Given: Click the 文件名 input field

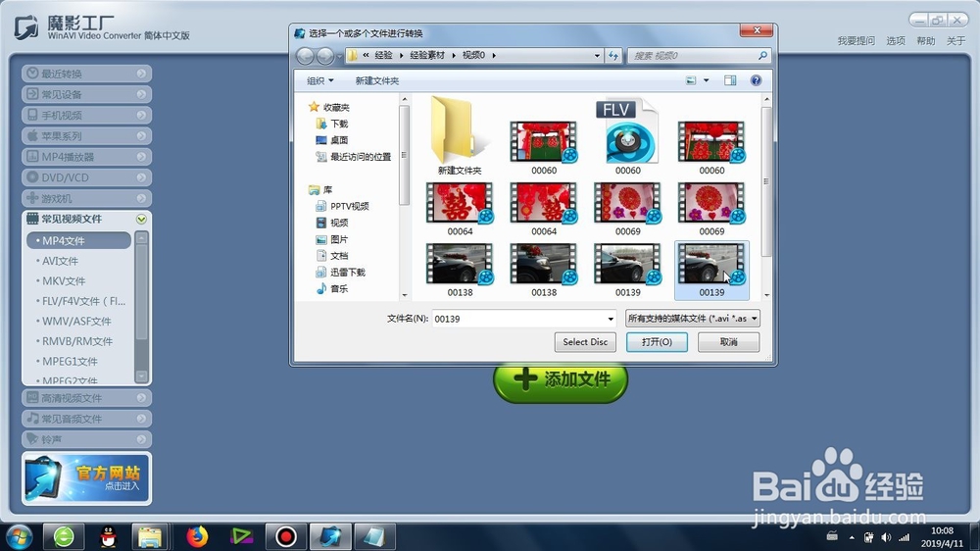Looking at the screenshot, I should click(523, 319).
